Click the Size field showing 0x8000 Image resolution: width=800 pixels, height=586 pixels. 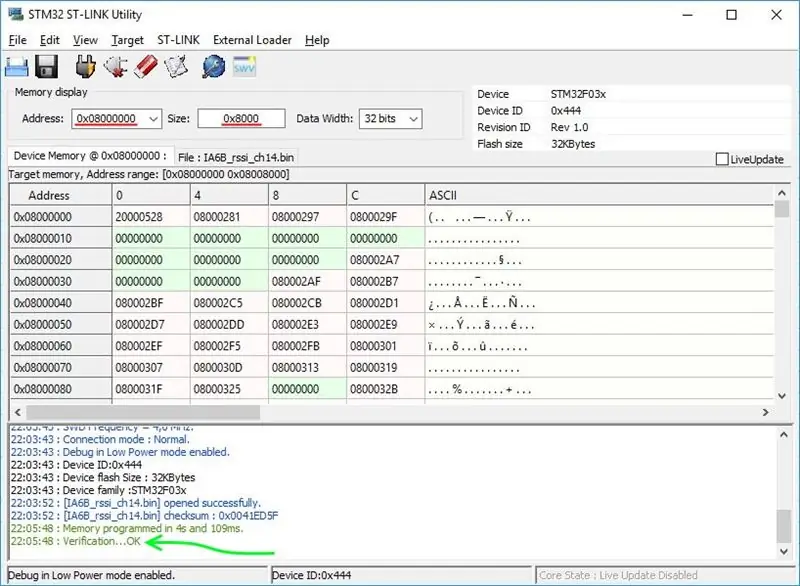click(x=241, y=119)
